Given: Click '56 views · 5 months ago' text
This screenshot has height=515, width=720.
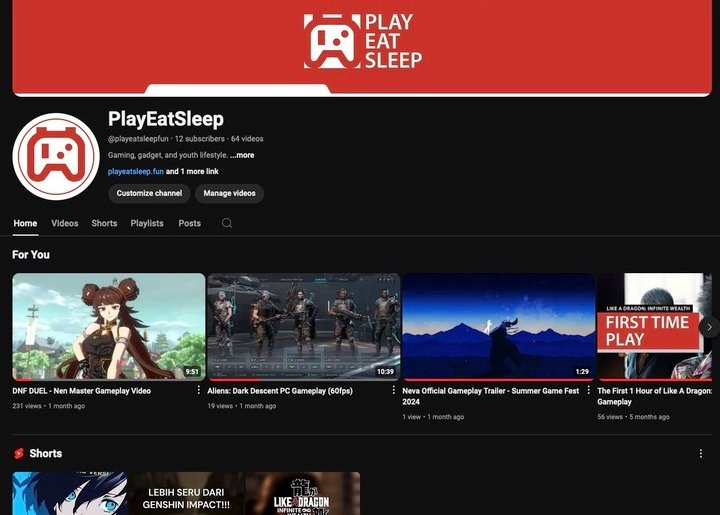Looking at the screenshot, I should pos(633,417).
